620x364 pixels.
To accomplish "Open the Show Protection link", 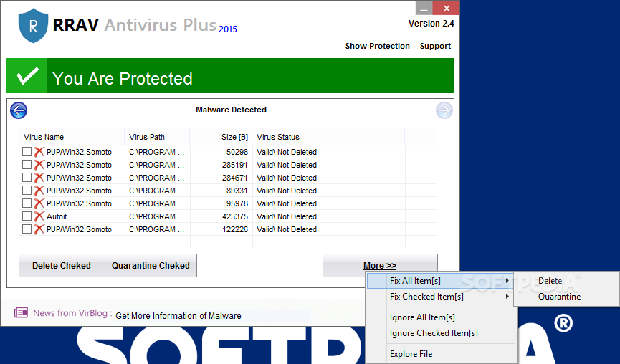I will tap(377, 47).
